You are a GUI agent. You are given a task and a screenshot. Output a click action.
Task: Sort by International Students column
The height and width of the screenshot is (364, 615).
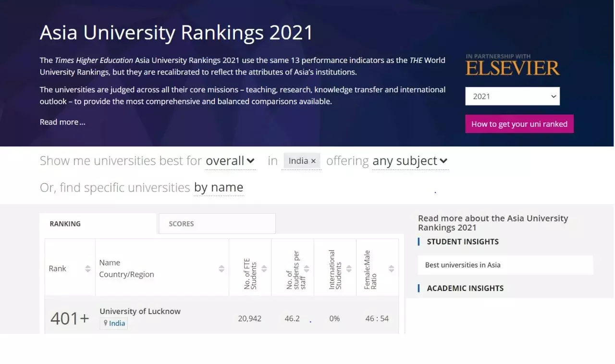349,268
